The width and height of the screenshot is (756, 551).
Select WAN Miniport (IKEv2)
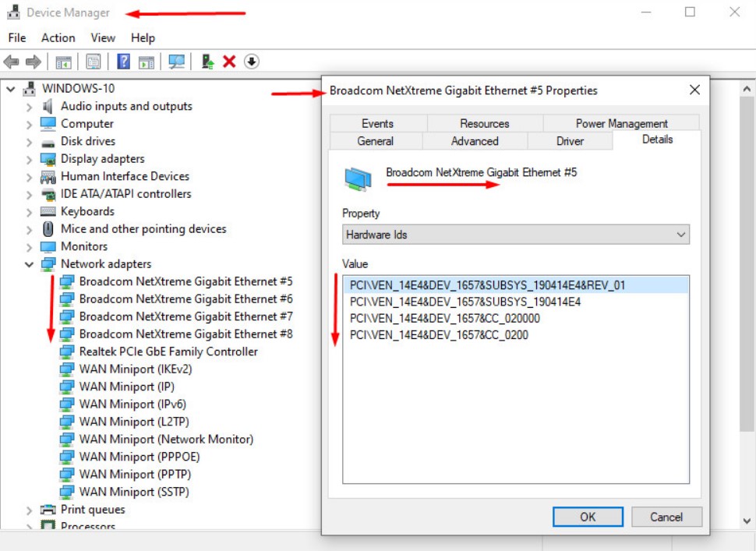136,369
